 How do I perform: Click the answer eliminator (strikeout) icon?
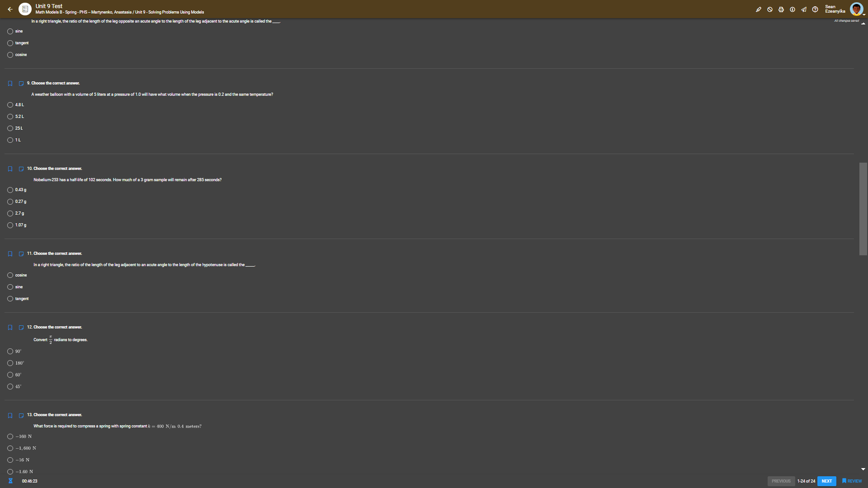[769, 9]
